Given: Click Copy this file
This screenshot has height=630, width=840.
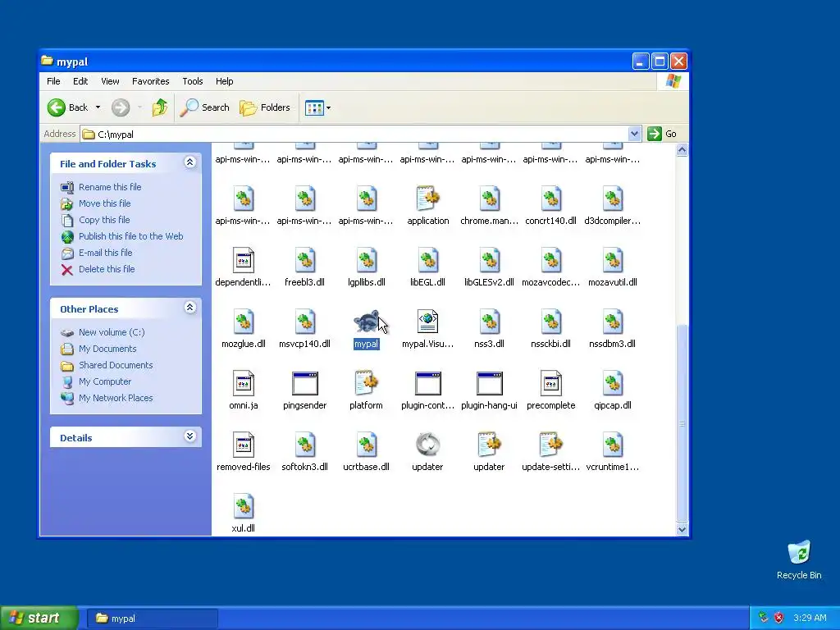Looking at the screenshot, I should click(104, 220).
